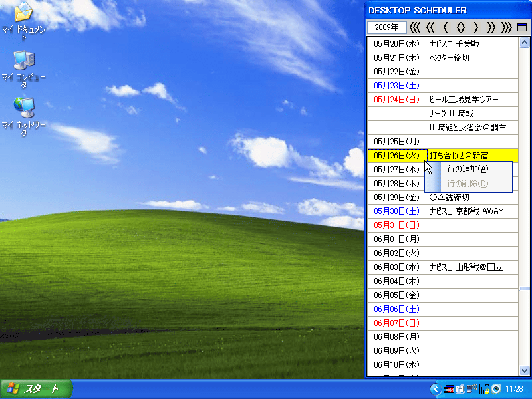Click the 06月10日(水) date cell
Viewport: 532px width, 399px height.
pyautogui.click(x=397, y=365)
